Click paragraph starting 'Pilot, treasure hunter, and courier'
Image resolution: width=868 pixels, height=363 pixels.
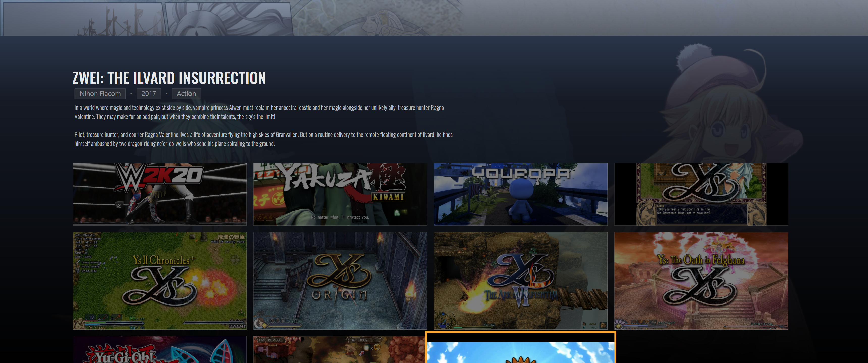coord(263,139)
